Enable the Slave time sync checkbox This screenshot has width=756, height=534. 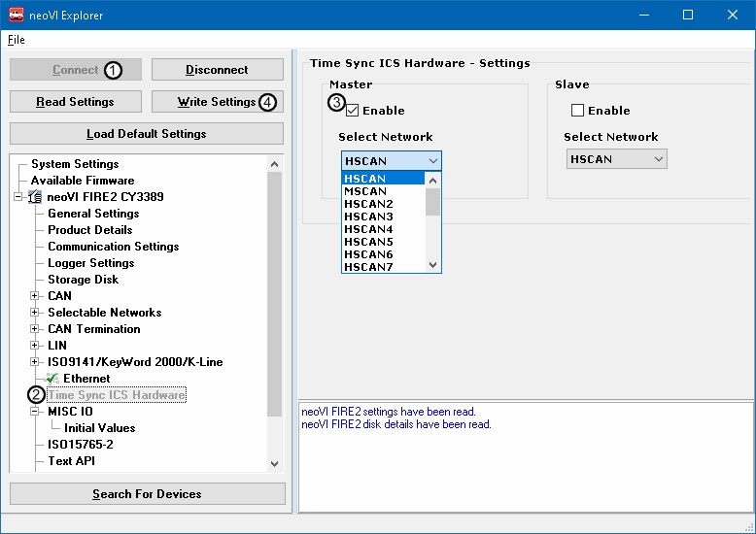[x=578, y=111]
